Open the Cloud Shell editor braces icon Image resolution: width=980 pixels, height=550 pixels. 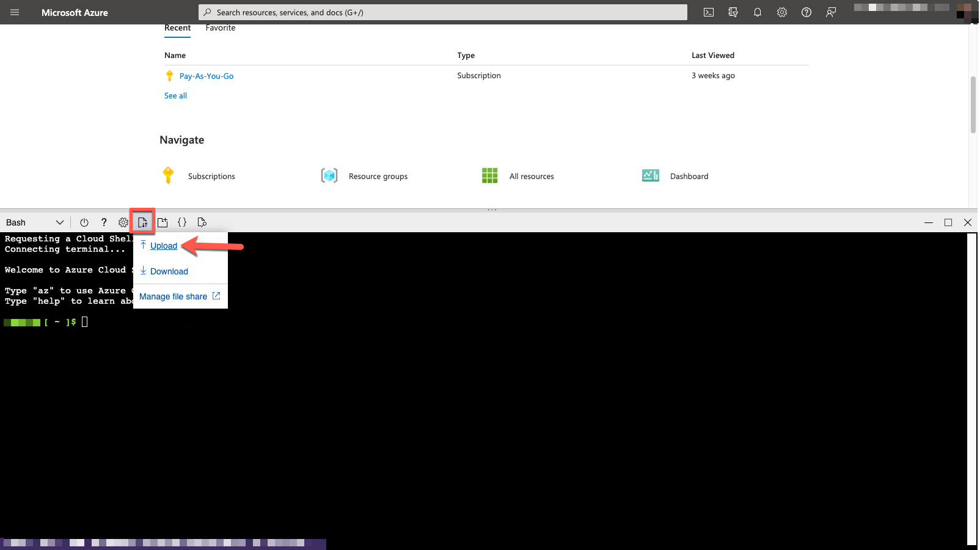[182, 222]
